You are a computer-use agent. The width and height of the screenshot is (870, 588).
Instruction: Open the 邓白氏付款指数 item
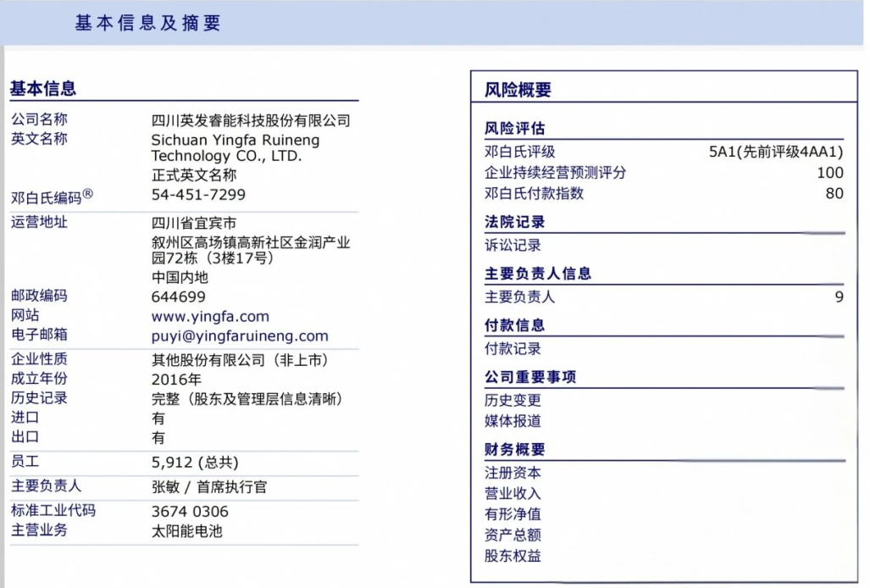click(x=535, y=193)
